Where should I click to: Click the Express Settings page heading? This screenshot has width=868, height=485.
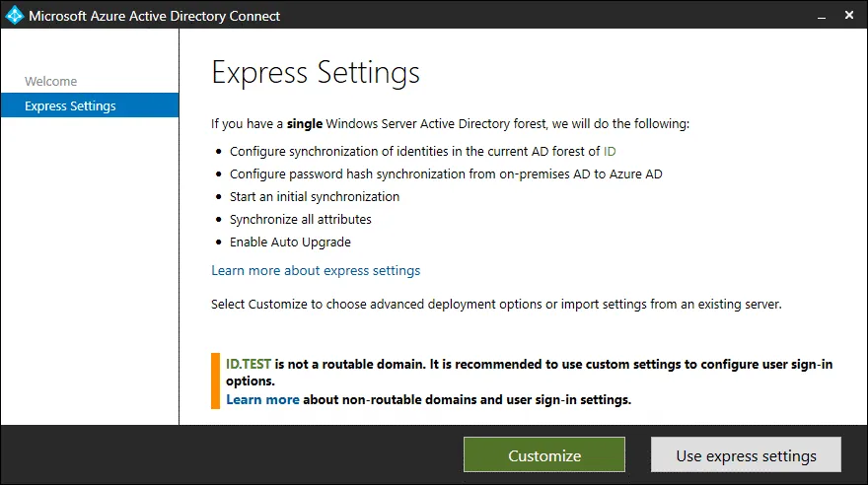[x=316, y=73]
